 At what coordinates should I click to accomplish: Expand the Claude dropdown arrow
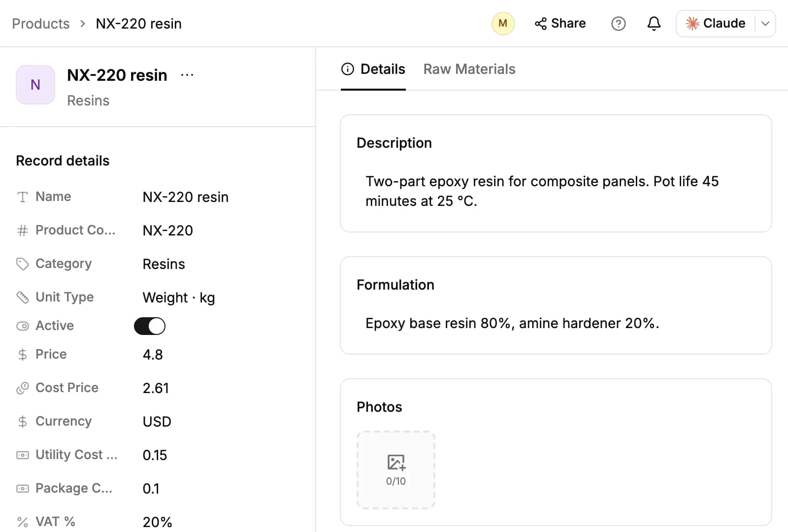(x=765, y=24)
